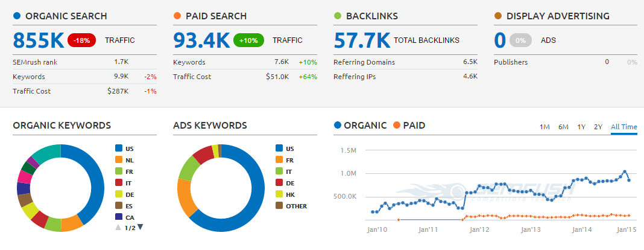The width and height of the screenshot is (644, 250).
Task: Select the All Time range tab
Action: point(623,127)
